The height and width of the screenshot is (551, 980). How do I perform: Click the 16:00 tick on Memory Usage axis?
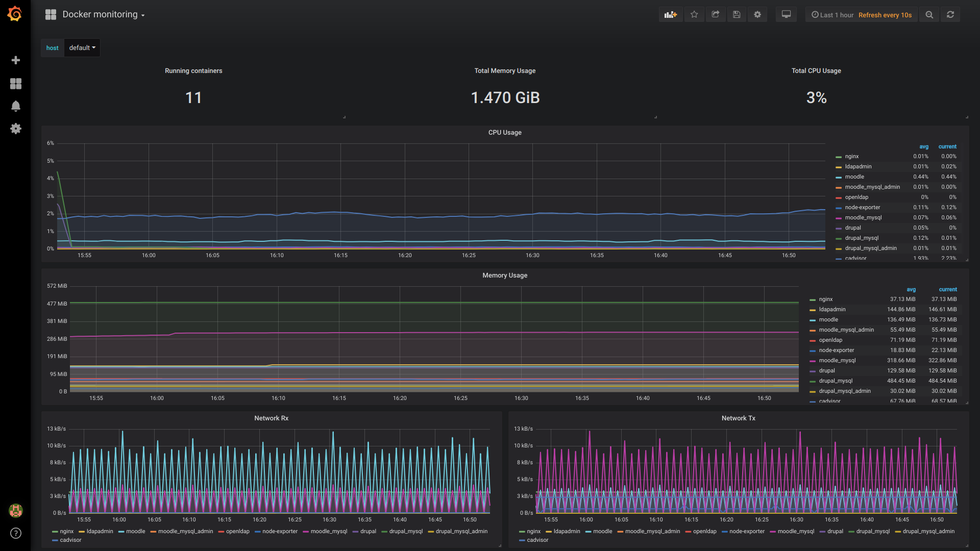(157, 398)
